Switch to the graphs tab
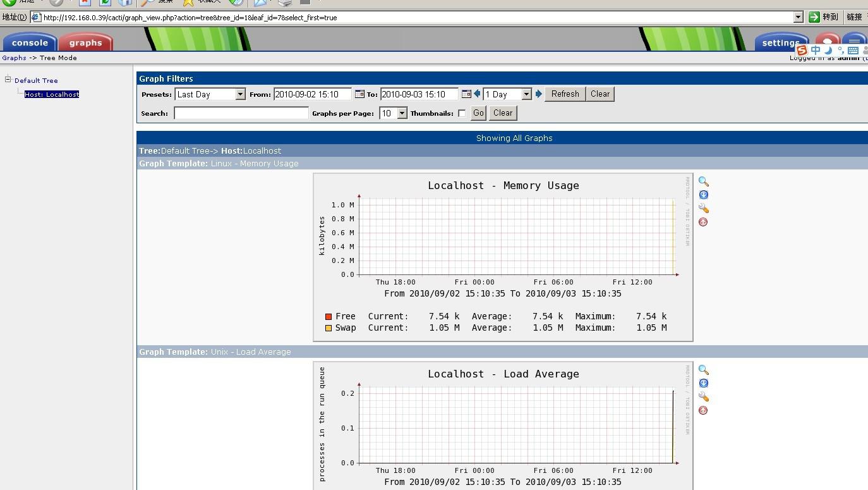Screen dimensions: 868x490 click(x=85, y=42)
